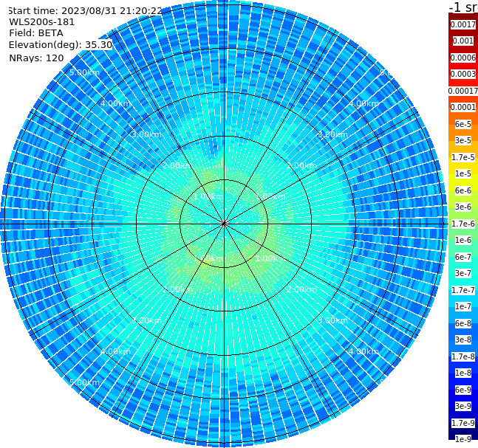Select the 1.7e-6 colorbar label
478x448 pixels.
[x=463, y=224]
